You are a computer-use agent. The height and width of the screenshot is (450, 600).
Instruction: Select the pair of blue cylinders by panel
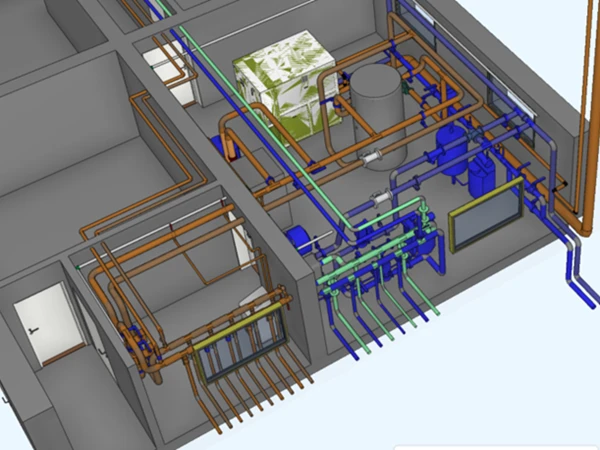482,172
